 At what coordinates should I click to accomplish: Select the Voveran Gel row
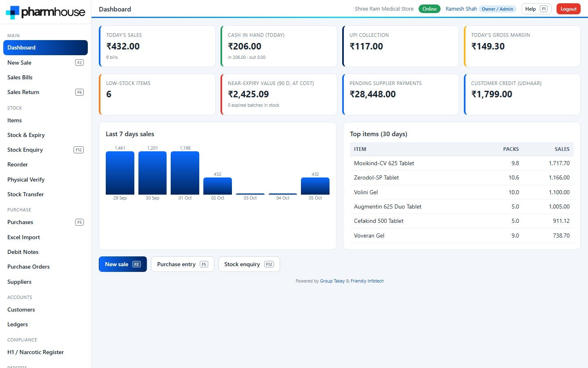tap(462, 236)
